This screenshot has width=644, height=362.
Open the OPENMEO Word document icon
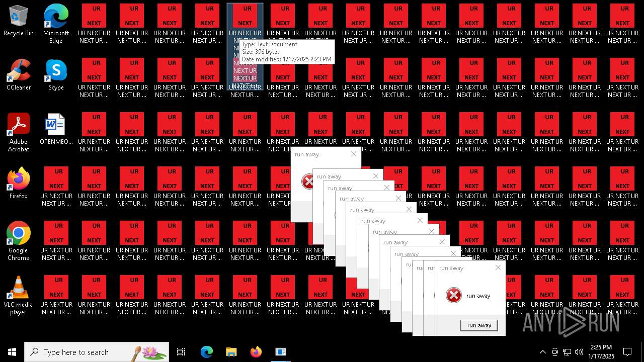click(56, 129)
